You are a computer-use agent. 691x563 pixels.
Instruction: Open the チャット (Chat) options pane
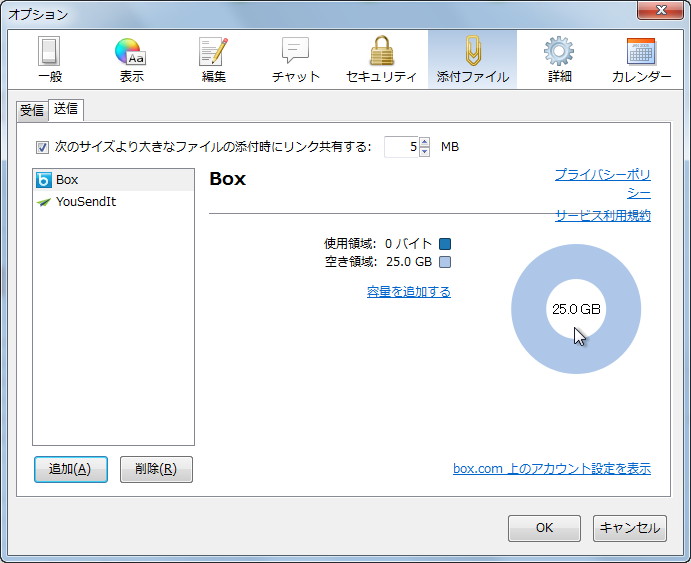(295, 60)
